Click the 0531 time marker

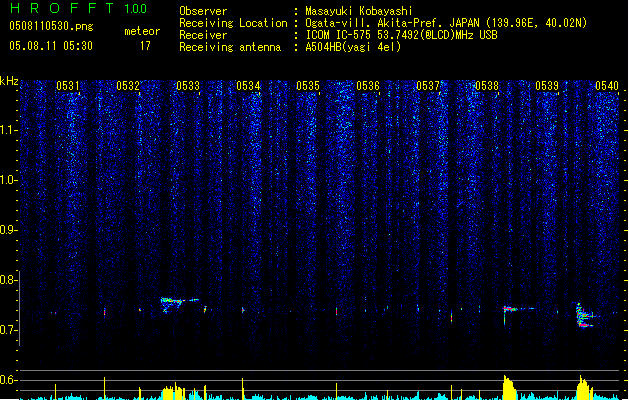click(68, 86)
